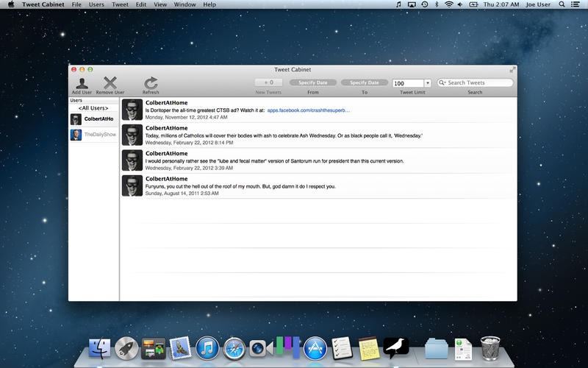Click the Time Machine menu bar icon
This screenshot has width=588, height=368.
(425, 4)
